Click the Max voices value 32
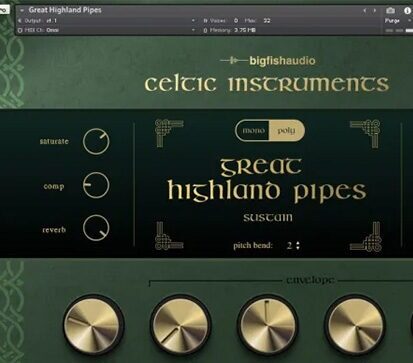This screenshot has height=363, width=413. click(x=267, y=21)
